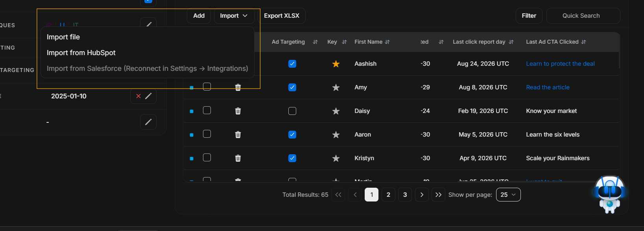Clear the 2025-01-10 date with red X
The width and height of the screenshot is (644, 231).
click(138, 96)
